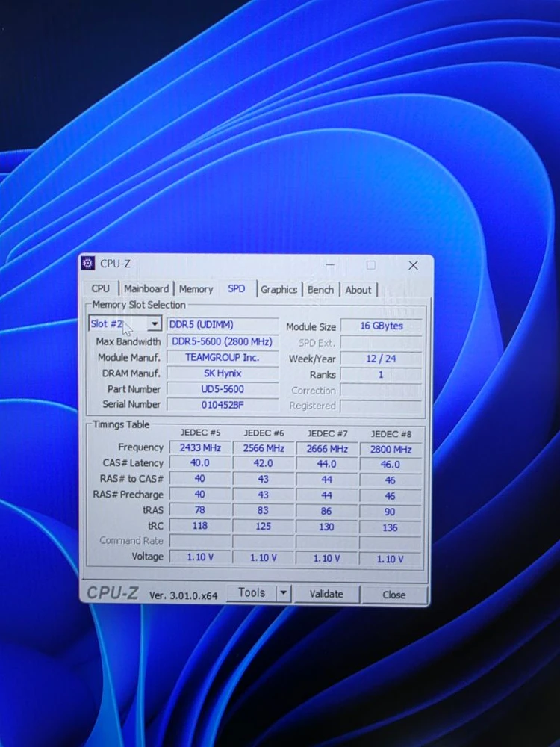Click the Close button at bottom

[393, 595]
